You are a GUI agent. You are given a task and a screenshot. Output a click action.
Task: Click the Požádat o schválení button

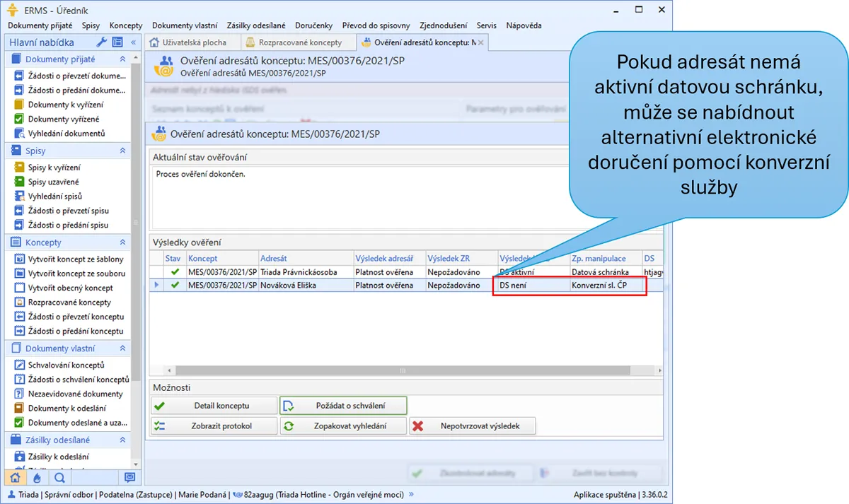[343, 406]
